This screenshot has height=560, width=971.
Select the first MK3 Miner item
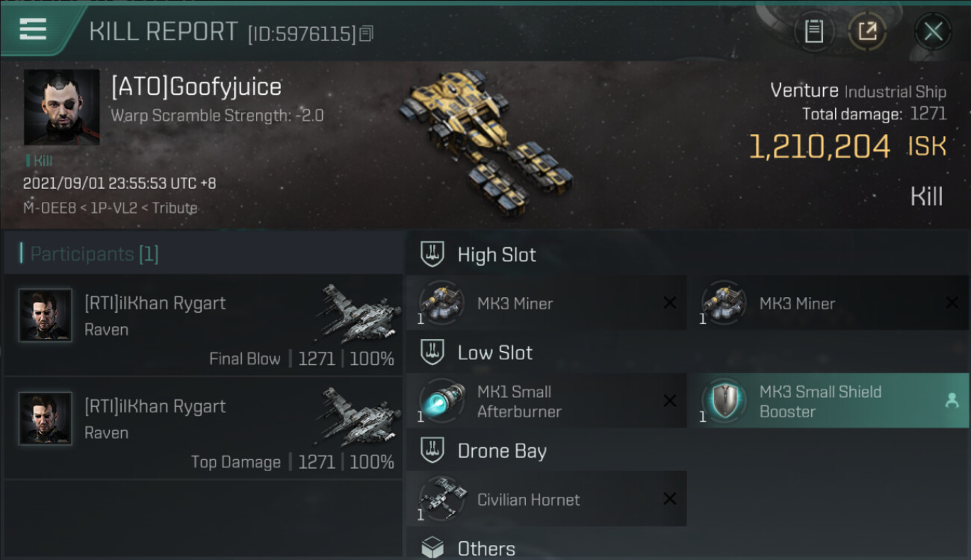(x=546, y=303)
